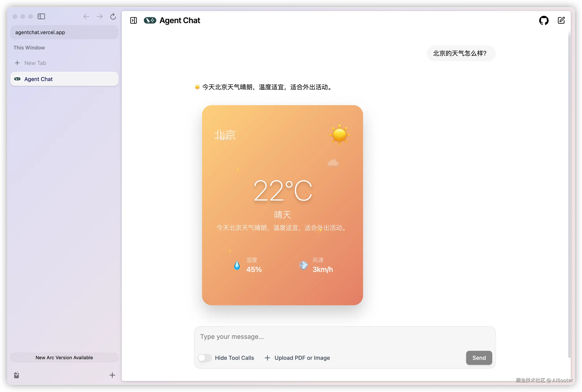Click the Agent Chat logo
582x392 pixels.
[150, 20]
